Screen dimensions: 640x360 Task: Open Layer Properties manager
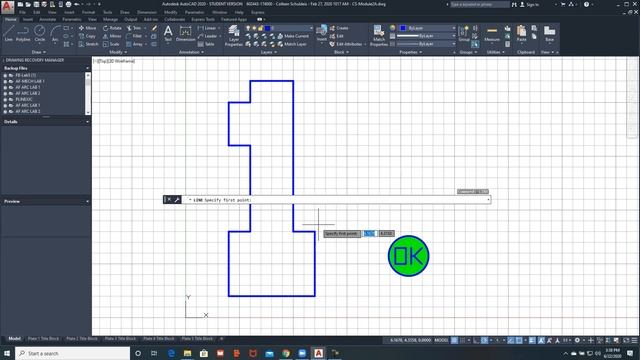tap(234, 35)
